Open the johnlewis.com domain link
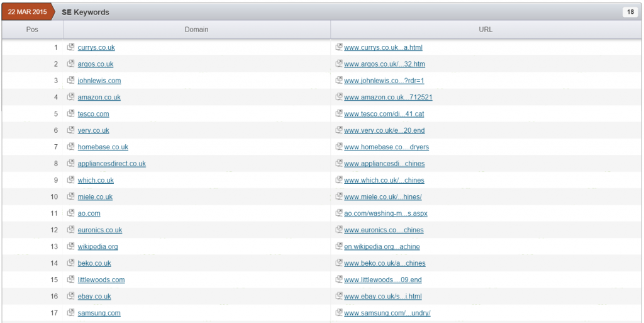Image resolution: width=644 pixels, height=323 pixels. pyautogui.click(x=99, y=81)
